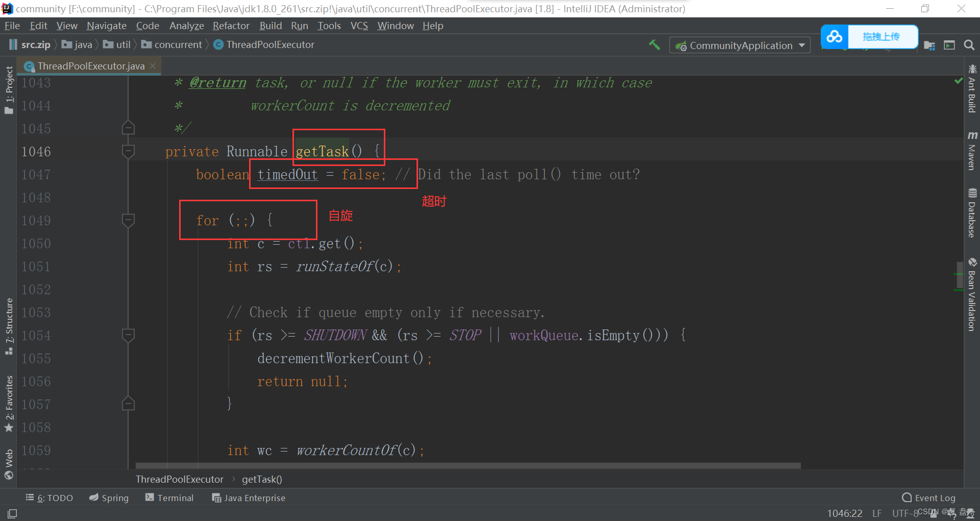Change the LF line separator in status bar
This screenshot has width=980, height=521.
tap(877, 513)
